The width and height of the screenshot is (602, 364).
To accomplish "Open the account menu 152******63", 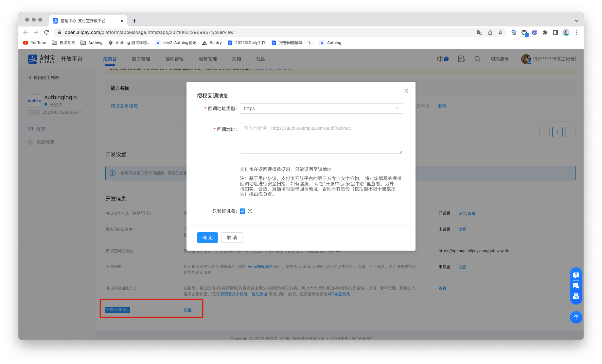I will point(549,59).
